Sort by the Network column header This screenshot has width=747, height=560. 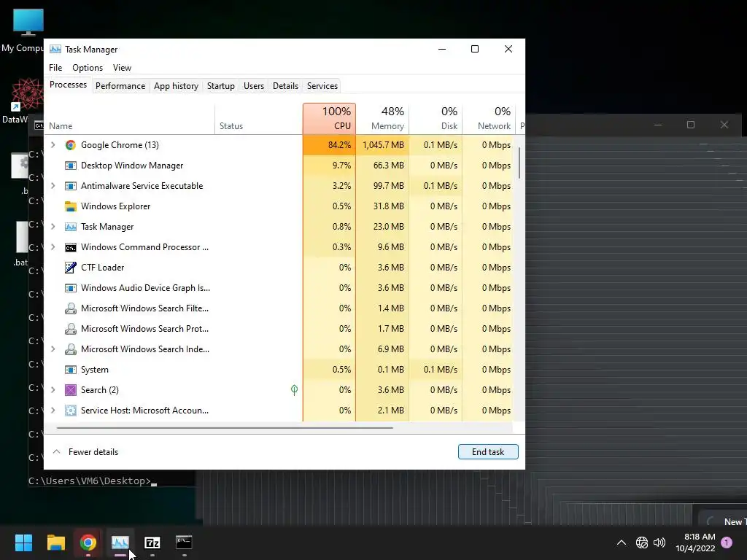[x=489, y=119]
